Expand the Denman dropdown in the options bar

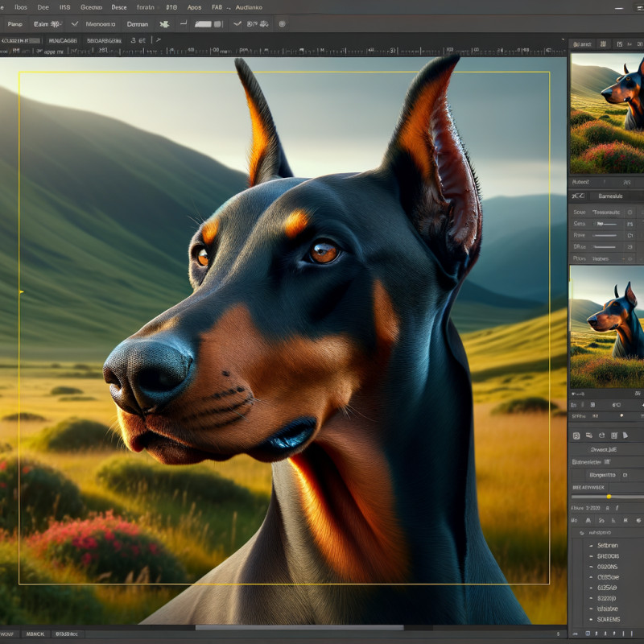click(138, 24)
